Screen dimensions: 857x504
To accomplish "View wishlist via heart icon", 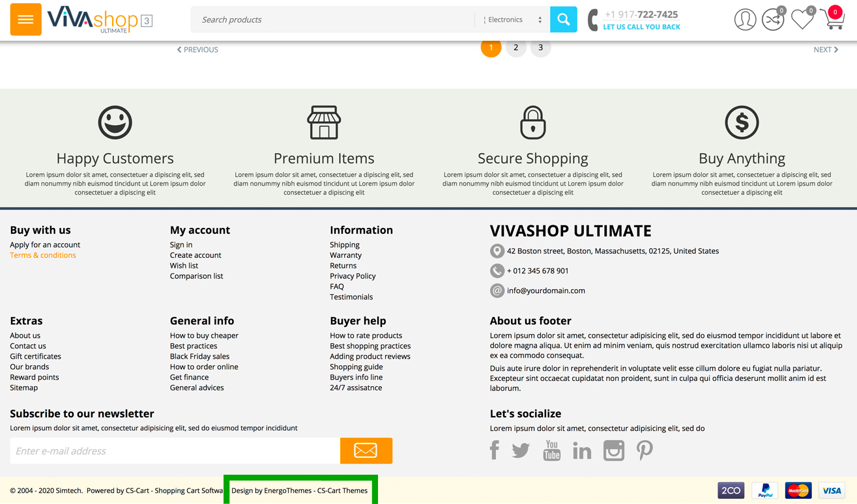I will [802, 20].
